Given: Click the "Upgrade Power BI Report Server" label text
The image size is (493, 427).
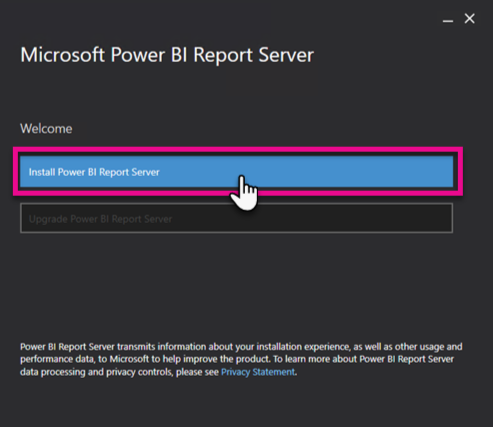Looking at the screenshot, I should click(100, 219).
